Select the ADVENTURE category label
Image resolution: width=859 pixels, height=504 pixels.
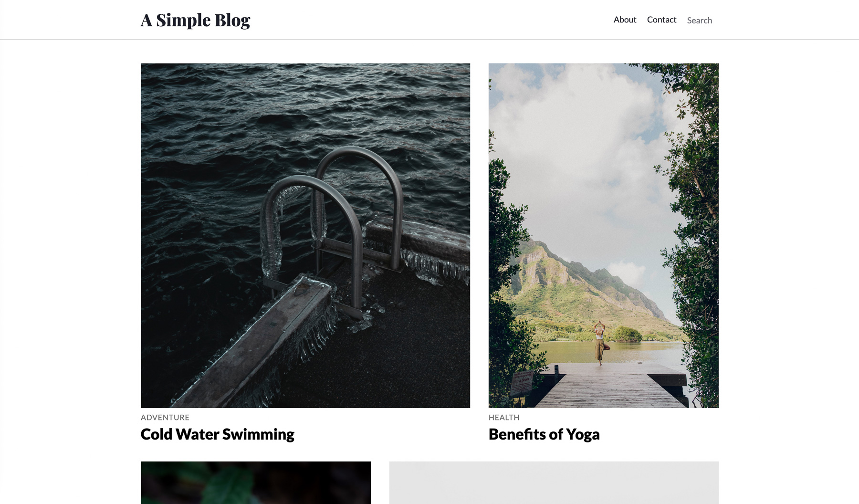(165, 417)
